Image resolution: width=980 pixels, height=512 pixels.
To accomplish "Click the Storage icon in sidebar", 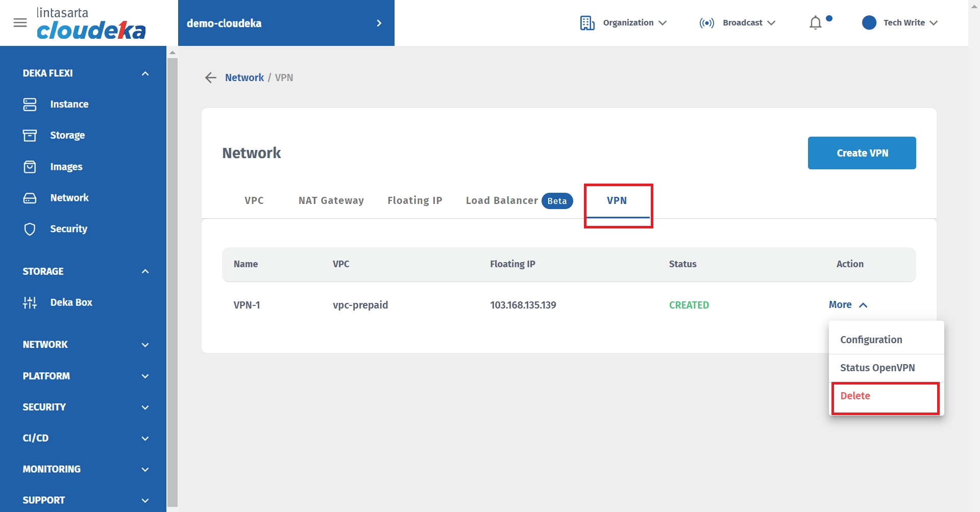I will [x=30, y=136].
